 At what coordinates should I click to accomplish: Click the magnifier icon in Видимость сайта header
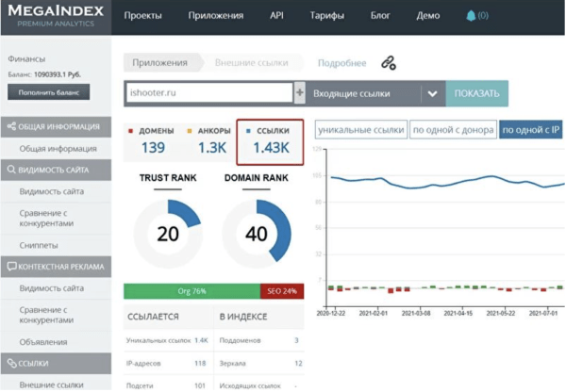(10, 170)
